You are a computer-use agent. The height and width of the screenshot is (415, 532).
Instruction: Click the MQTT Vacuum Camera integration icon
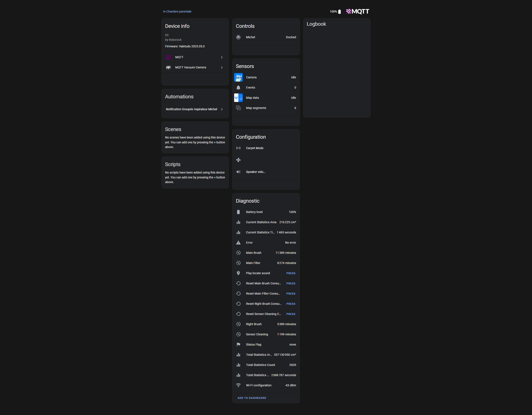pos(168,68)
